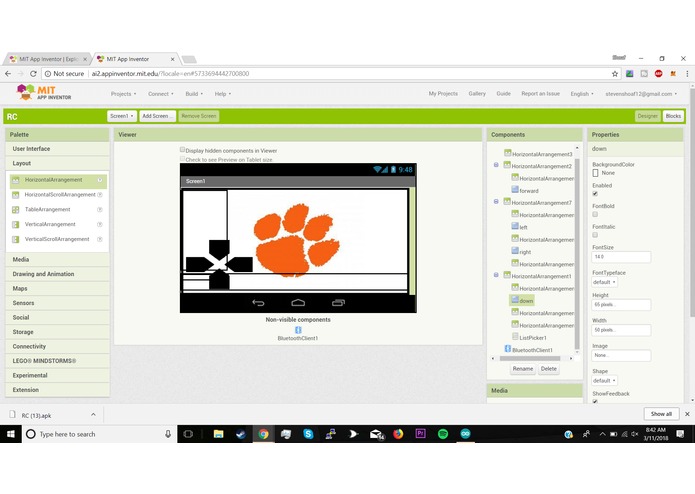Click help icon next to HorizontalArrangement
This screenshot has width=695, height=494.
100,180
